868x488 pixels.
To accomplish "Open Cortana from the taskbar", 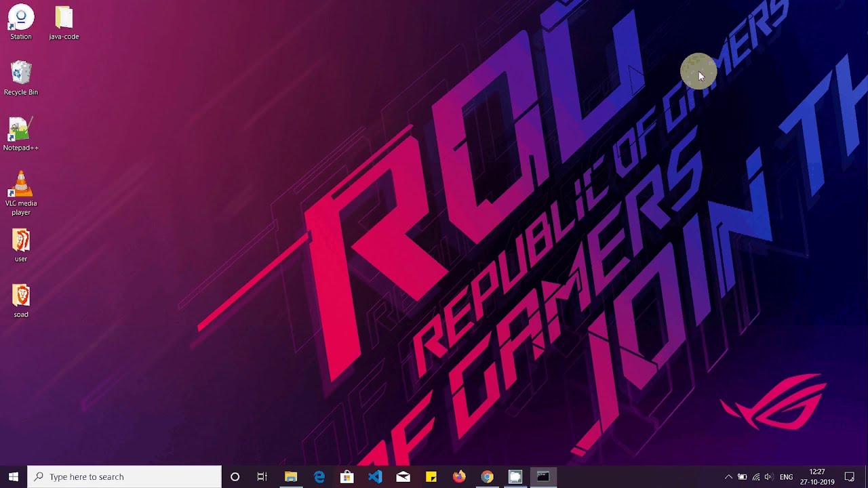I will (x=235, y=476).
